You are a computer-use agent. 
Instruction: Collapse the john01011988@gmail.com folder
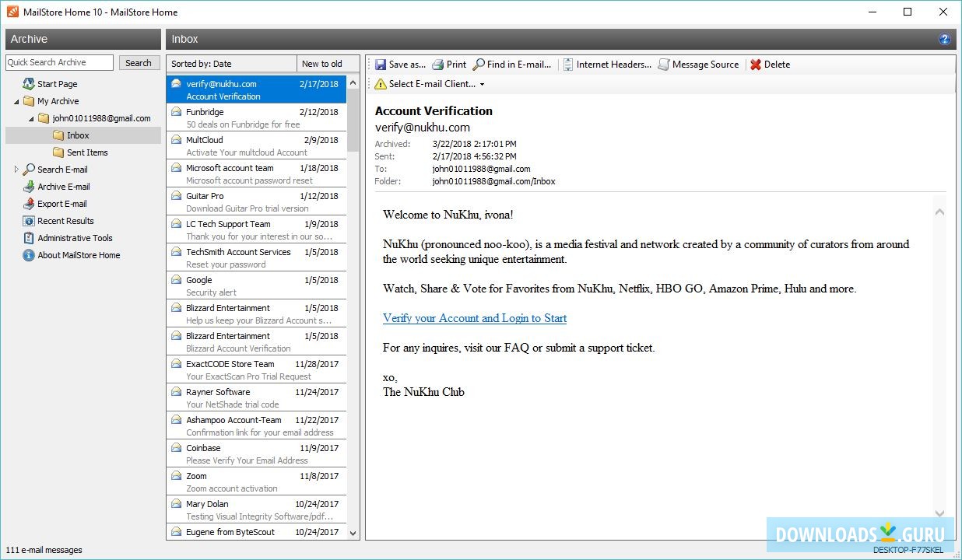pos(30,117)
